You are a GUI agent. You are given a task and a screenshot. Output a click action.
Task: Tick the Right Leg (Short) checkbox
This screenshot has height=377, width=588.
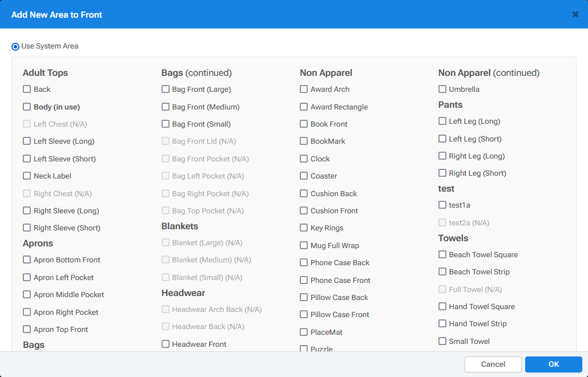[x=442, y=173]
